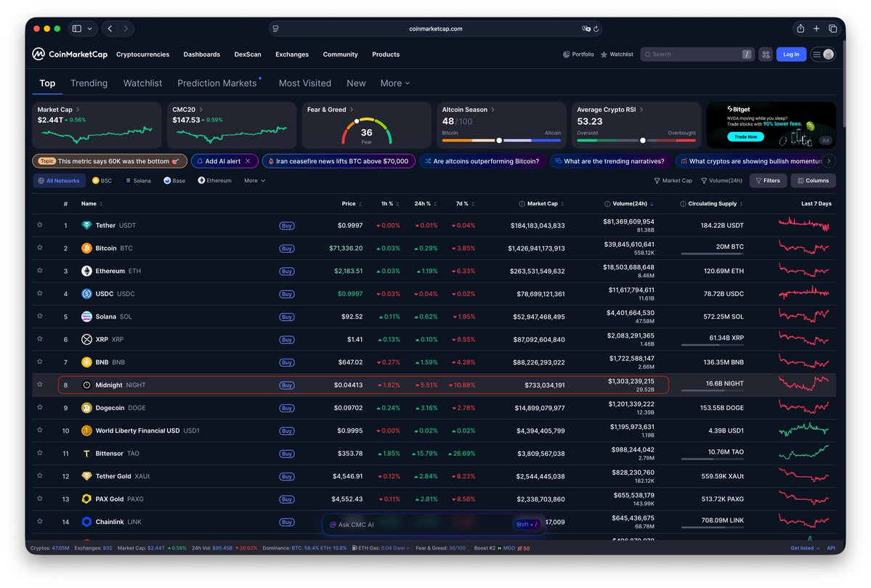
Task: Click the PAX Gold icon
Action: click(x=86, y=499)
